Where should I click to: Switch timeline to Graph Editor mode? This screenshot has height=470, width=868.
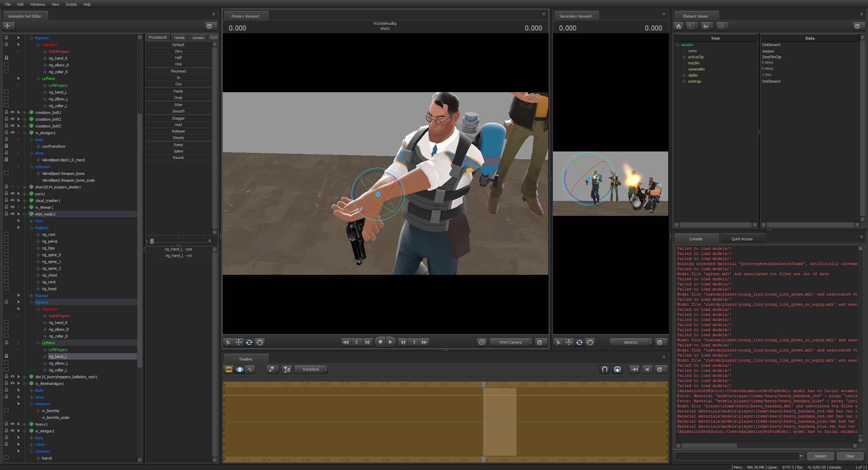250,369
